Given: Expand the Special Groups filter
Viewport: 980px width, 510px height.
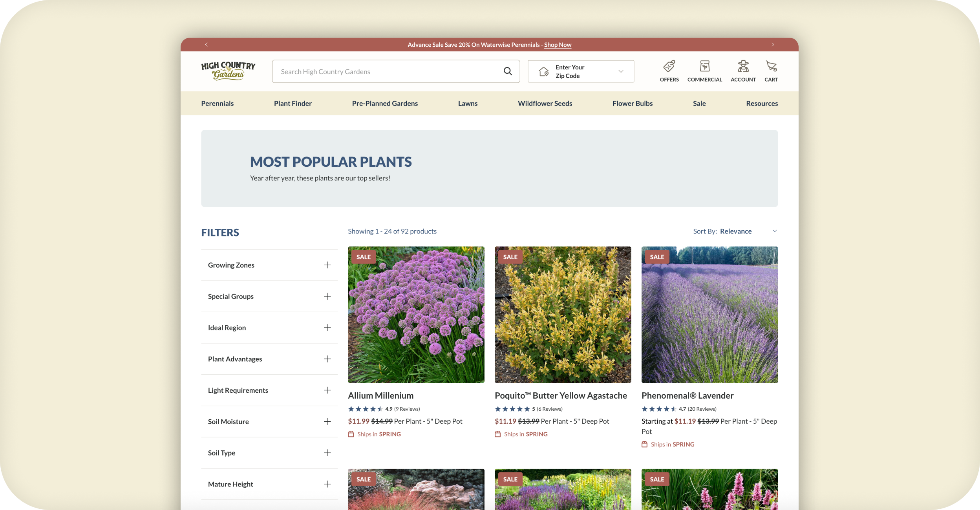Looking at the screenshot, I should (x=327, y=297).
